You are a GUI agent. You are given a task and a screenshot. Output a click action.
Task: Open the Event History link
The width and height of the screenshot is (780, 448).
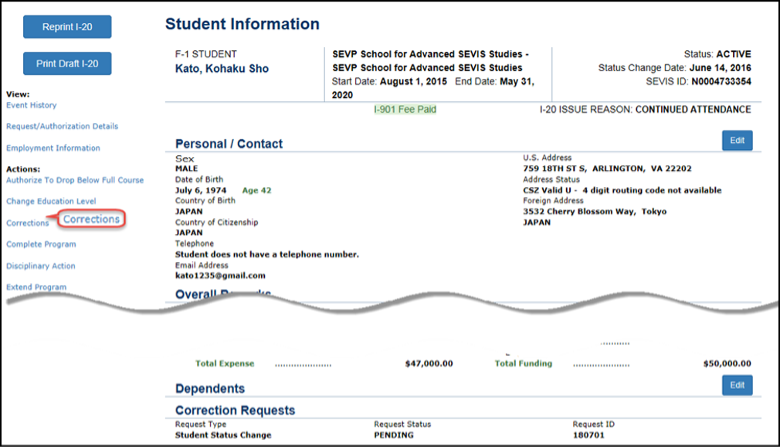31,105
